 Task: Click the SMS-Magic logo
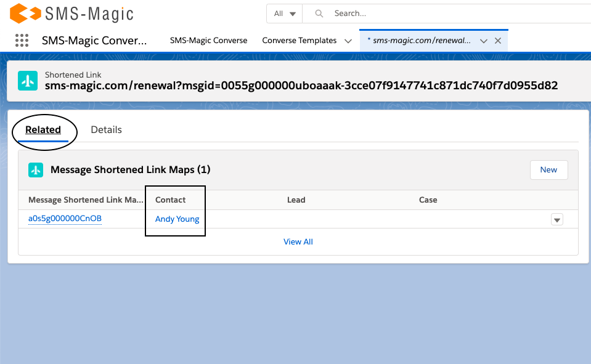point(71,14)
